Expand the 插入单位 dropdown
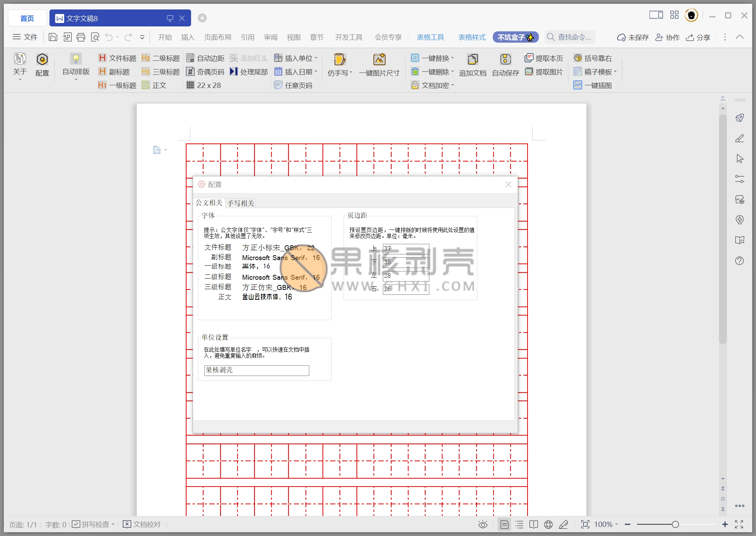The width and height of the screenshot is (756, 536). coord(316,58)
